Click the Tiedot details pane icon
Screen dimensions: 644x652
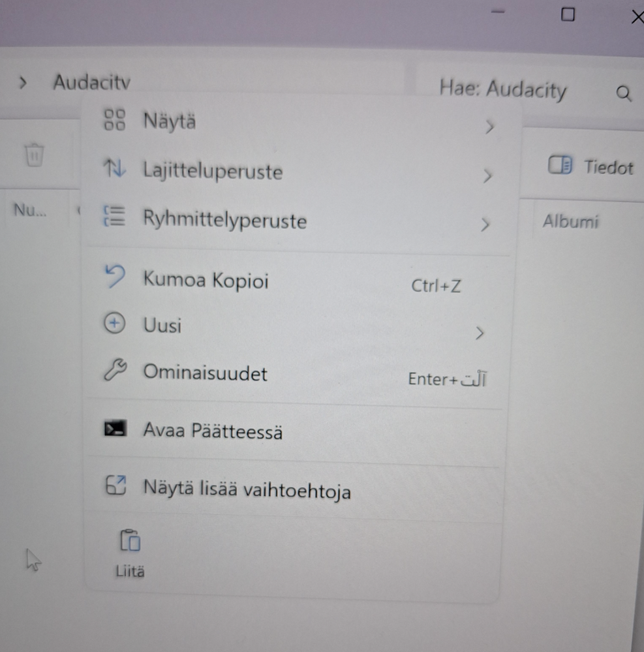pos(560,164)
